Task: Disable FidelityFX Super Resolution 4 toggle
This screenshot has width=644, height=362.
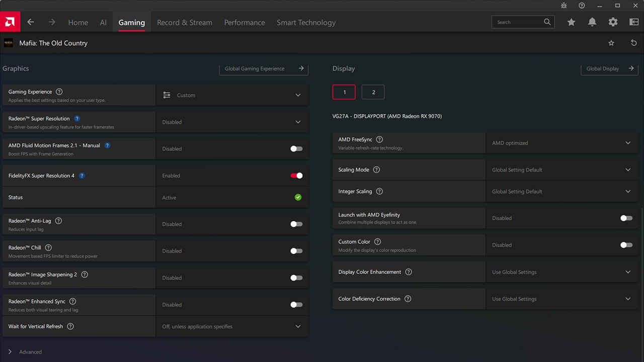Action: [x=296, y=176]
